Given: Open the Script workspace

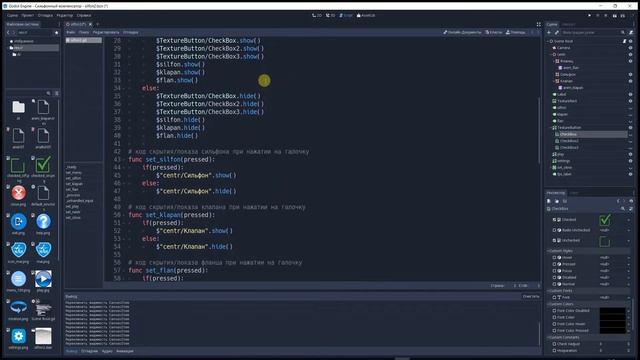Looking at the screenshot, I should 346,16.
